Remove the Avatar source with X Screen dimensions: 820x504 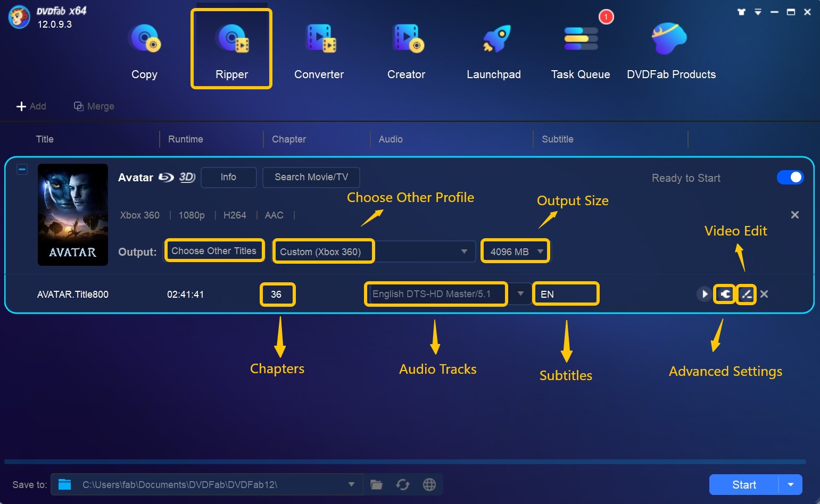(x=795, y=215)
